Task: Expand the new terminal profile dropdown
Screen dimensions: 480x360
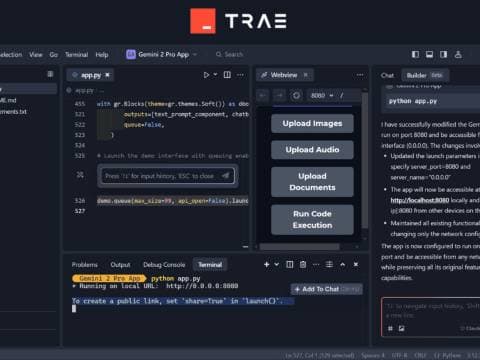Action: tap(277, 264)
